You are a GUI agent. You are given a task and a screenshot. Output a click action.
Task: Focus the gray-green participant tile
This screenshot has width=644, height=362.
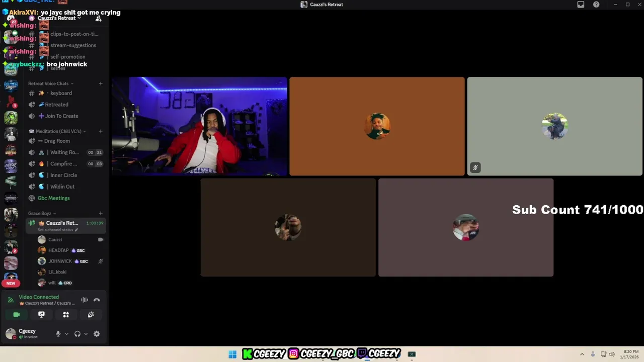(554, 126)
